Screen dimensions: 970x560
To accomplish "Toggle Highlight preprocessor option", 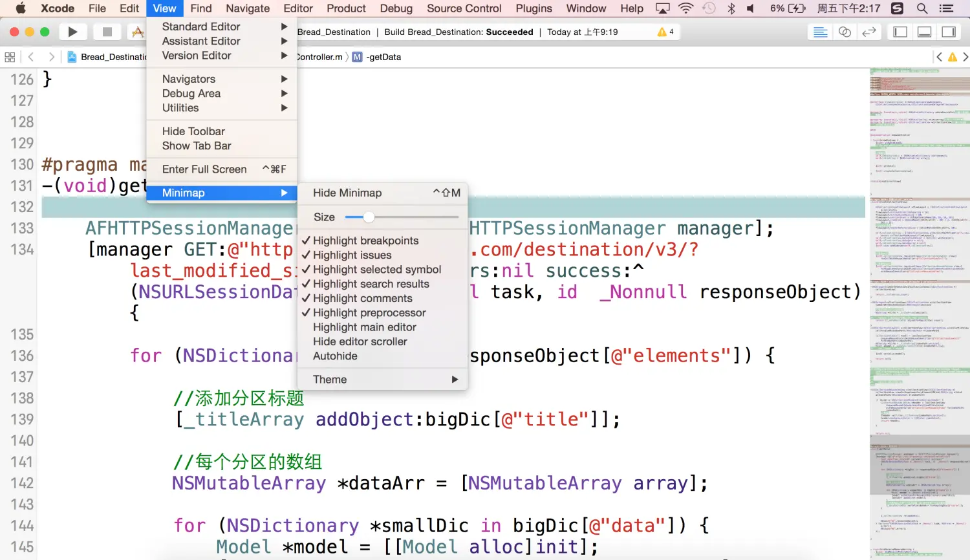I will point(382,313).
